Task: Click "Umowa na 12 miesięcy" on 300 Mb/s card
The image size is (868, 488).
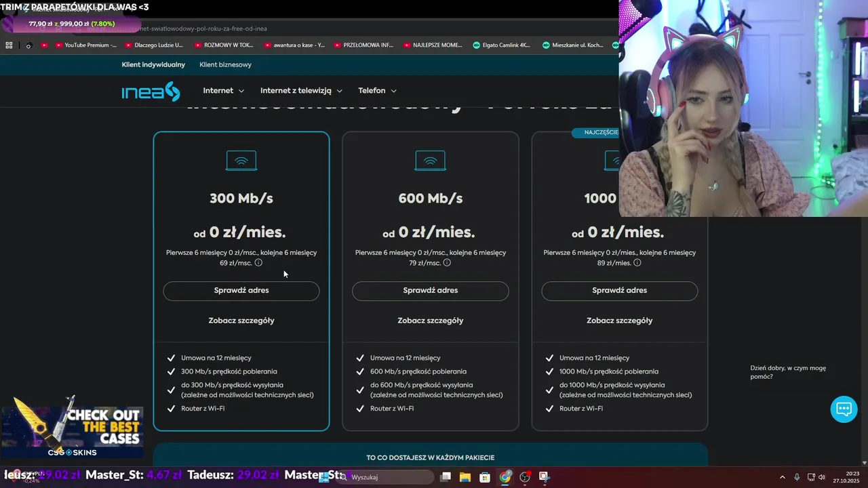Action: point(216,358)
